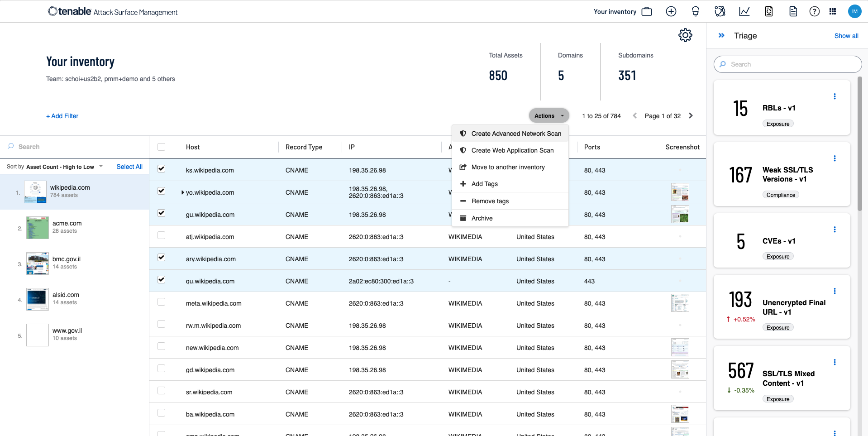Open the lightbulb suggestions icon
The image size is (868, 436).
[x=695, y=12]
